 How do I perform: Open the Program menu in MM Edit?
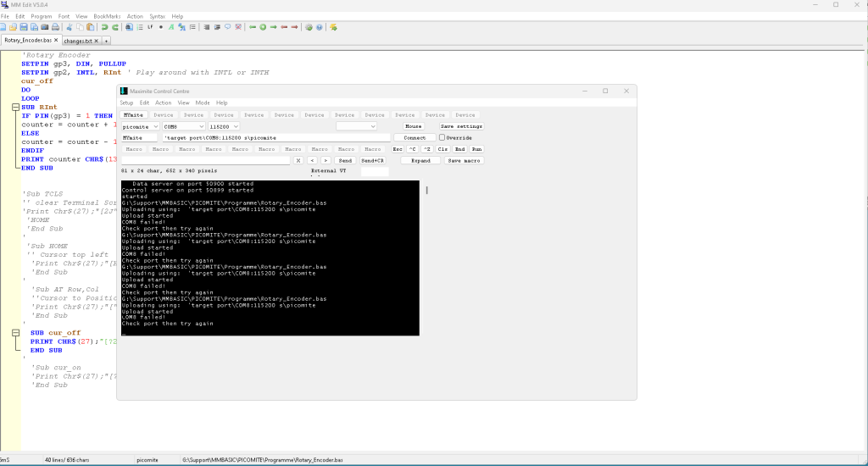(x=41, y=16)
